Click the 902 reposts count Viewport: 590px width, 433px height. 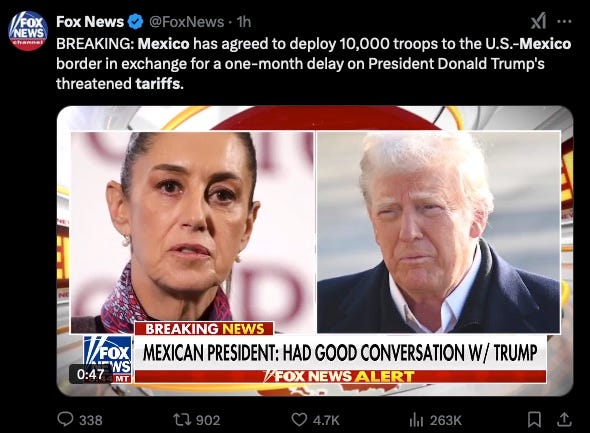(208, 420)
